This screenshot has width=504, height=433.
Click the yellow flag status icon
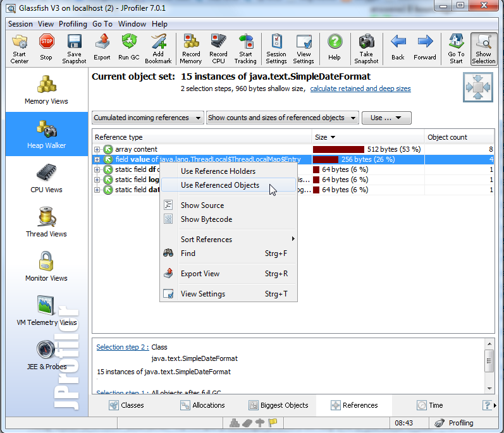[273, 423]
